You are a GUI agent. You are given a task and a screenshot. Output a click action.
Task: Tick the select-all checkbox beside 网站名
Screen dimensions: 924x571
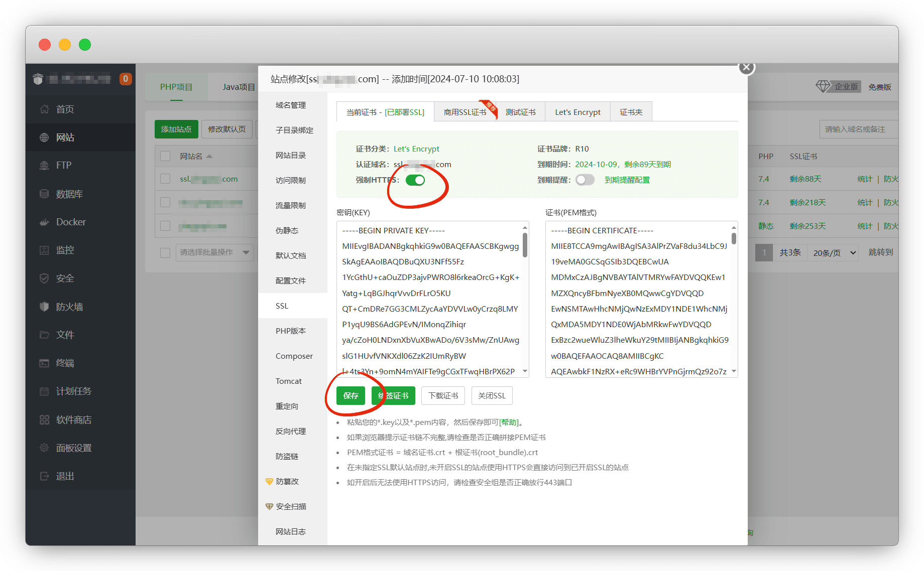(x=165, y=156)
